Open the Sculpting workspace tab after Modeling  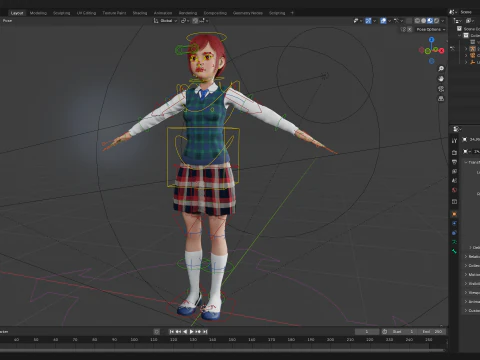pos(62,13)
